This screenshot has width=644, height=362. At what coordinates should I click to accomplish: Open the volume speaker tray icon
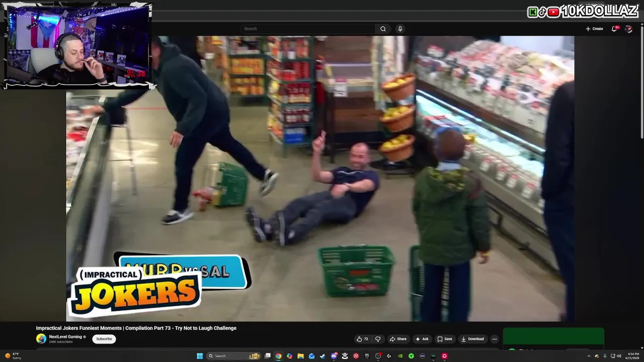click(x=619, y=356)
